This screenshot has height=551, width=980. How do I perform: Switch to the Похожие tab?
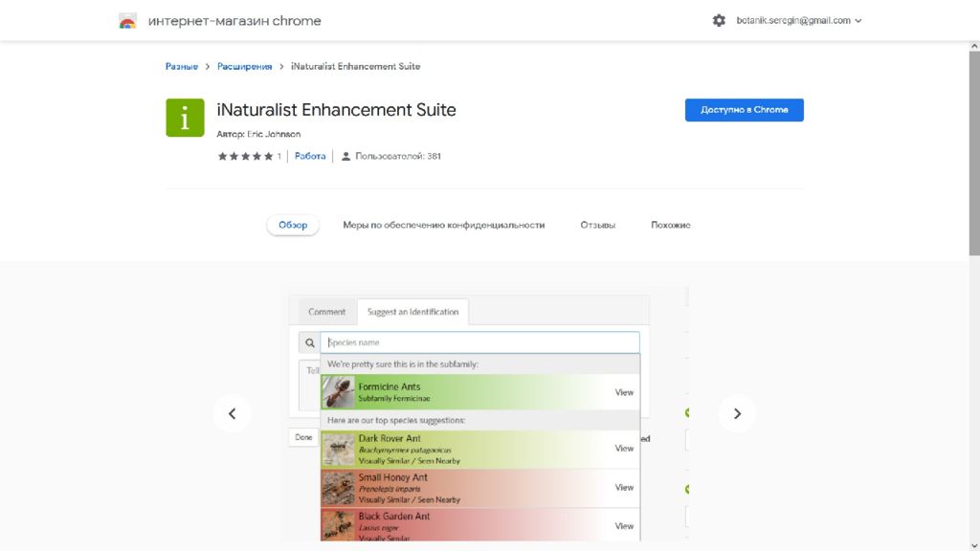[x=671, y=225]
